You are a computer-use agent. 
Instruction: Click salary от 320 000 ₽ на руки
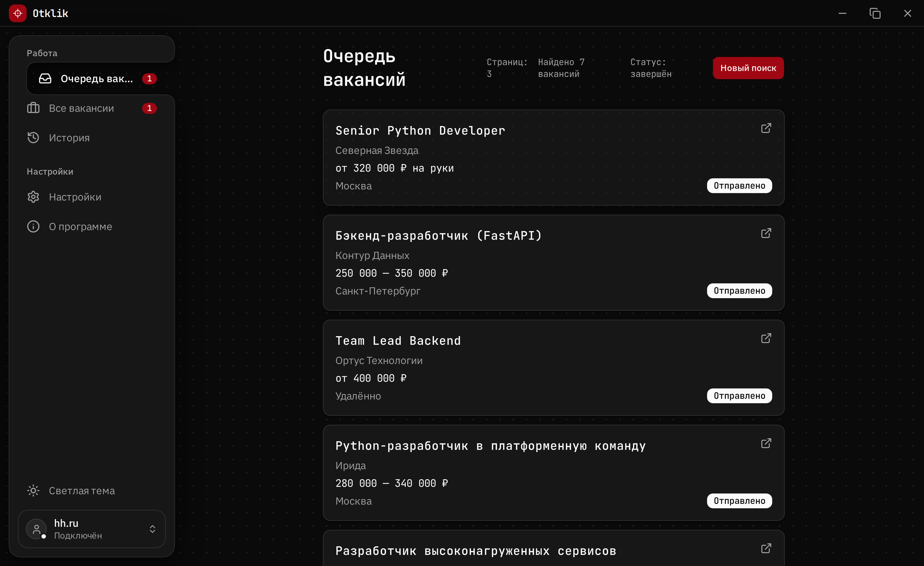pyautogui.click(x=394, y=168)
